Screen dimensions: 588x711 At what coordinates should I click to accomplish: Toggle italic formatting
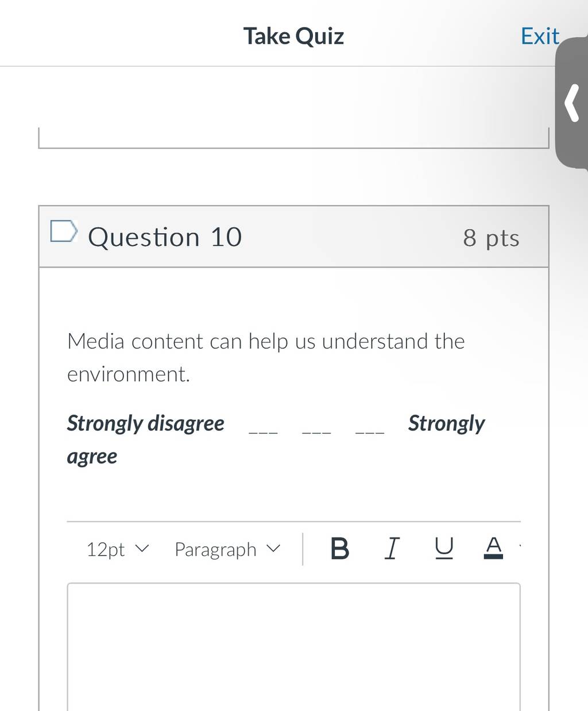coord(392,548)
